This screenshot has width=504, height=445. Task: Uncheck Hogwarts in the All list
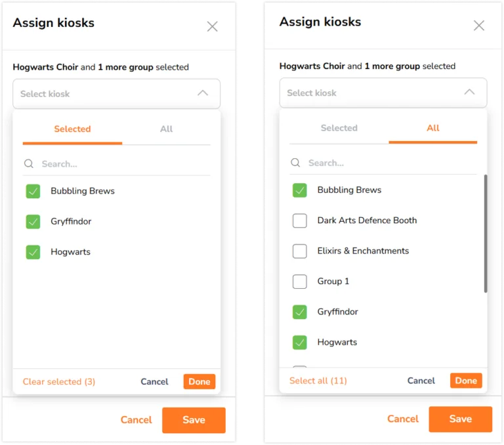pos(299,343)
